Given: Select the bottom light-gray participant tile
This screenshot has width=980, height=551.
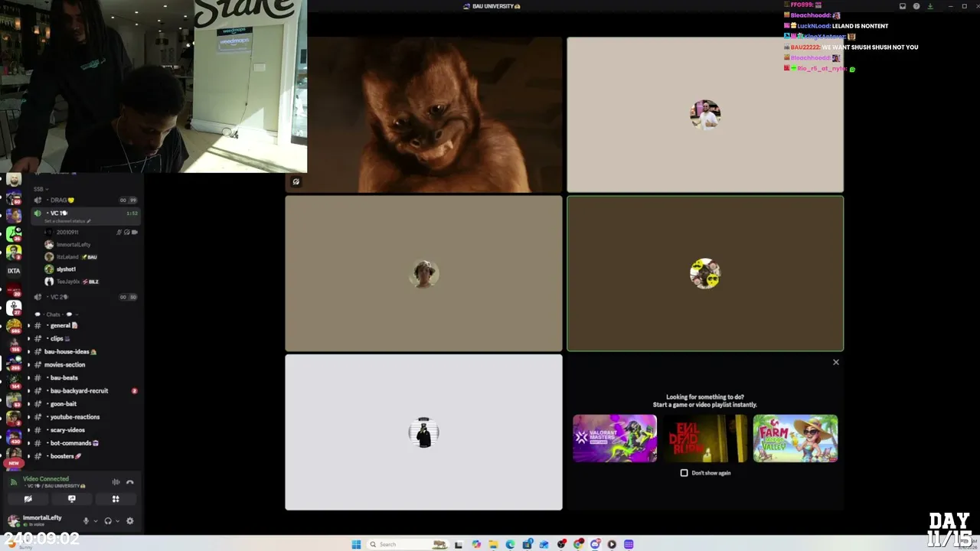Looking at the screenshot, I should [x=423, y=432].
